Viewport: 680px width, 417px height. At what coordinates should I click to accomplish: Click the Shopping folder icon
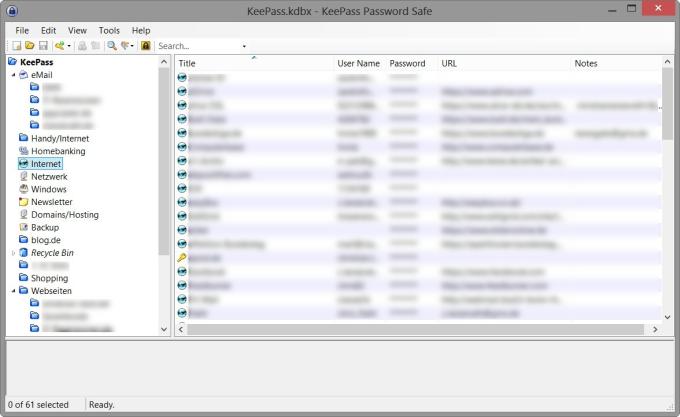[x=23, y=278]
